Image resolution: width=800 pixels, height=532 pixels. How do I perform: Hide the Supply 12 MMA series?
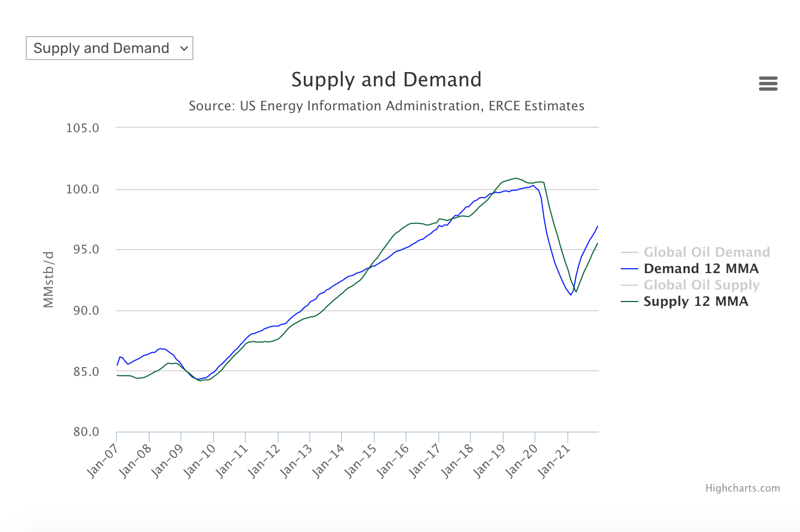(x=696, y=302)
